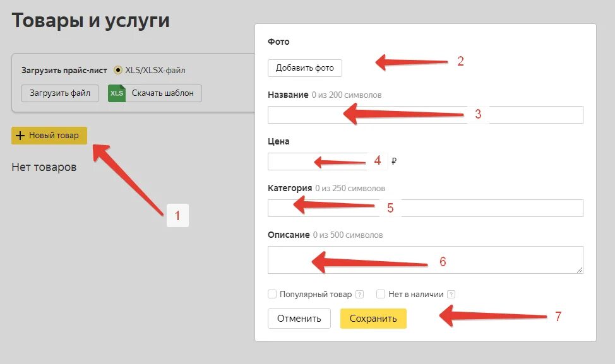Click the Товары и услуги heading
Screen dimensions: 615x364
[x=90, y=21]
